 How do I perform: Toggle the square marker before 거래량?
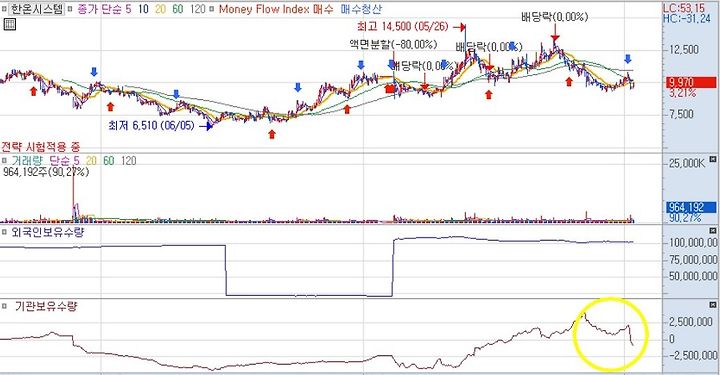tap(5, 161)
